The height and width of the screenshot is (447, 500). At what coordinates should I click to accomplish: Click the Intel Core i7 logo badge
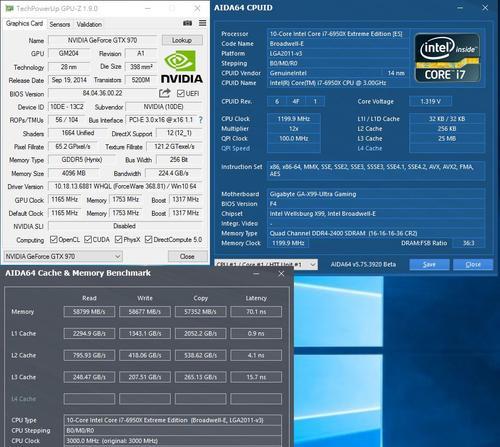click(x=447, y=58)
